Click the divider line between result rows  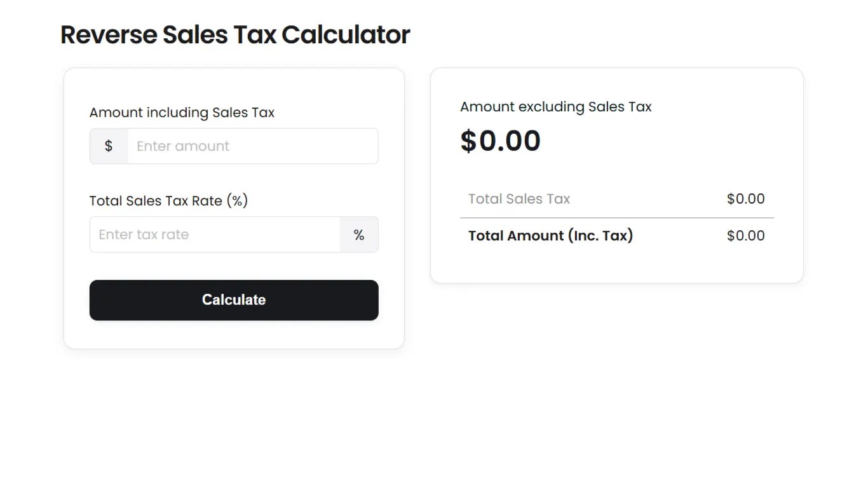click(616, 218)
